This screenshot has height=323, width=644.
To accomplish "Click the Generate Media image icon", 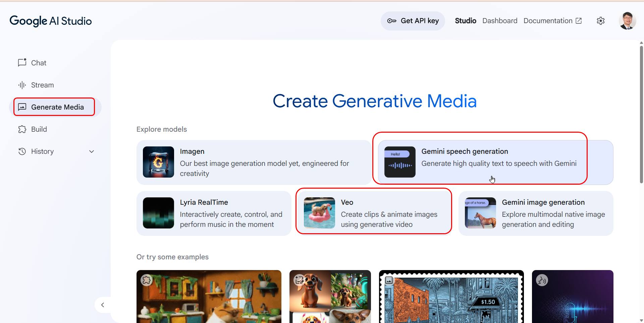I will (22, 107).
